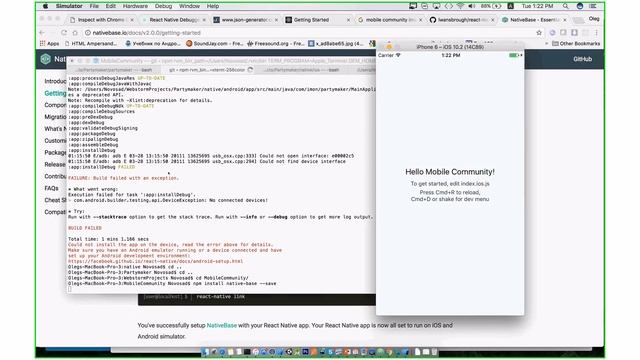The width and height of the screenshot is (640, 360).
Task: Open Introduction in docs sidebar
Action: [55, 81]
